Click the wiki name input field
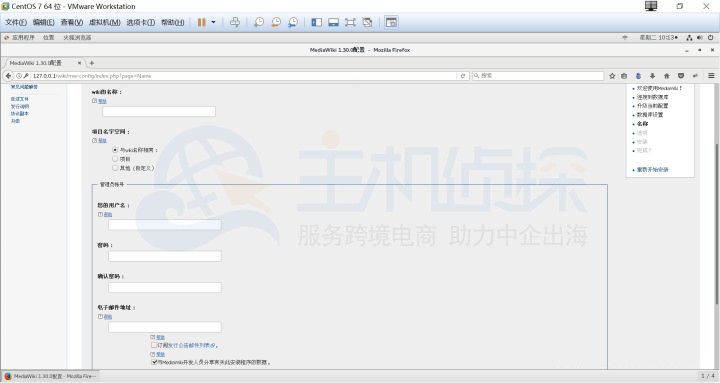The width and height of the screenshot is (720, 383). click(159, 111)
